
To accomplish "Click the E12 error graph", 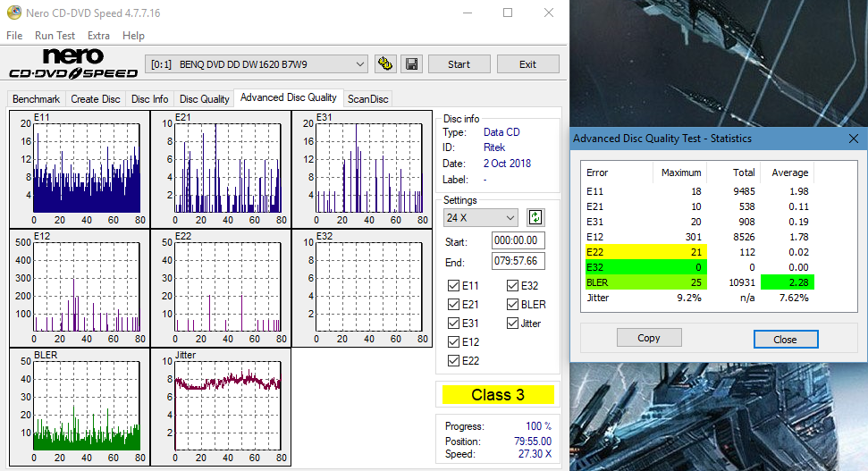I will tap(80, 288).
